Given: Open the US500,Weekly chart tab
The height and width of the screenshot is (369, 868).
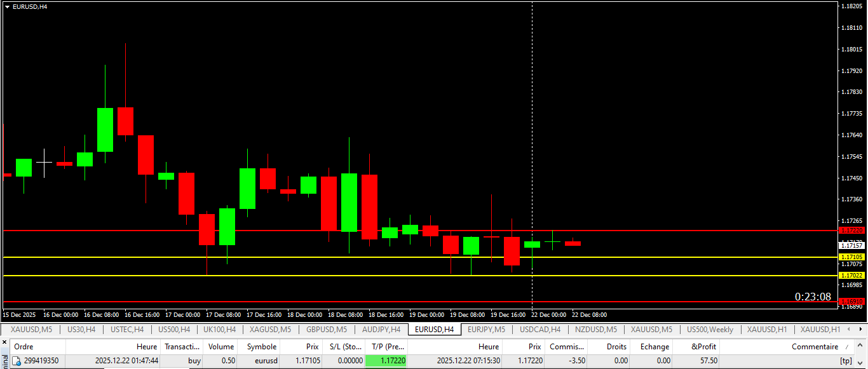Looking at the screenshot, I should [x=710, y=330].
